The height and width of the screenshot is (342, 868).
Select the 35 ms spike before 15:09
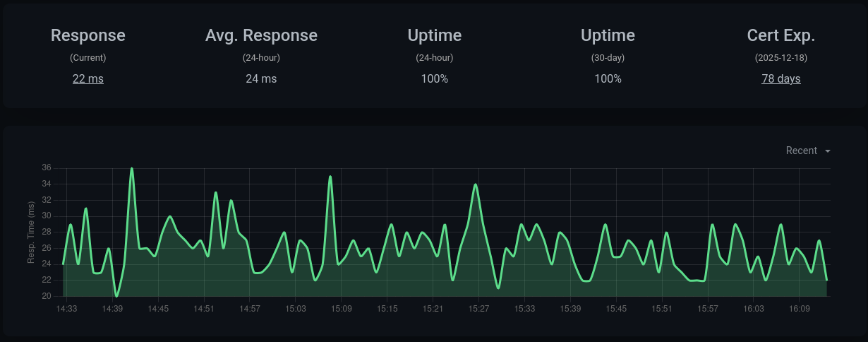coord(330,177)
